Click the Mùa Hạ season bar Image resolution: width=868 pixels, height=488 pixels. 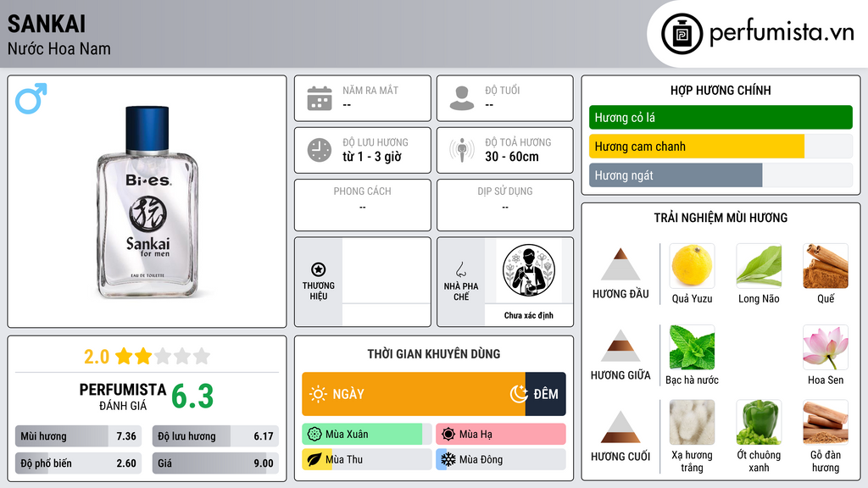[x=501, y=435]
